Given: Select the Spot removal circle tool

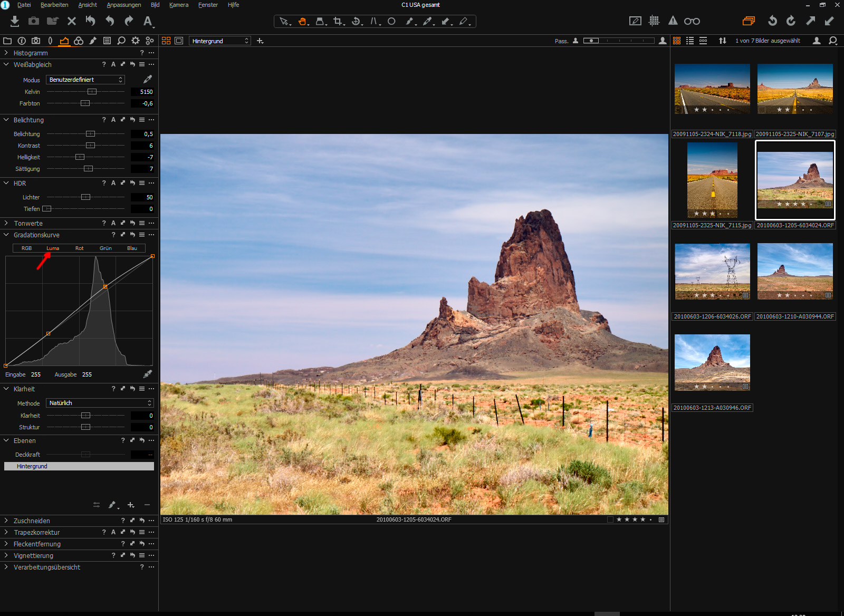Looking at the screenshot, I should (391, 22).
